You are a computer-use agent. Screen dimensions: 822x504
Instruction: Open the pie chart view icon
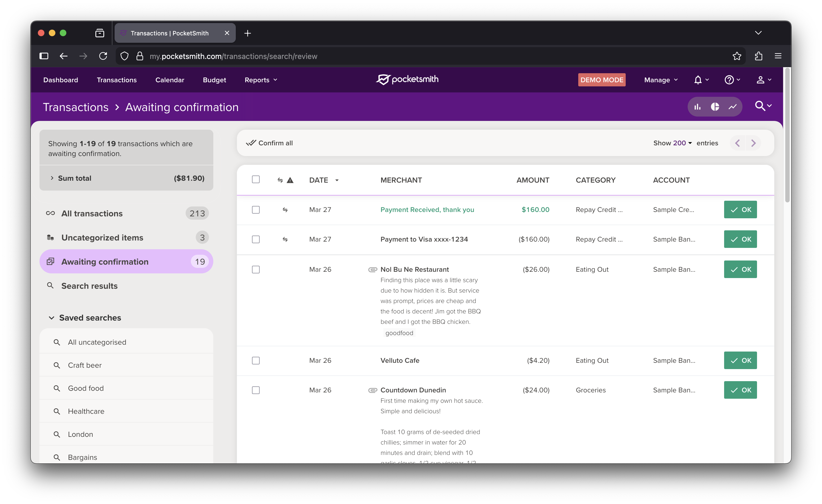pyautogui.click(x=715, y=107)
